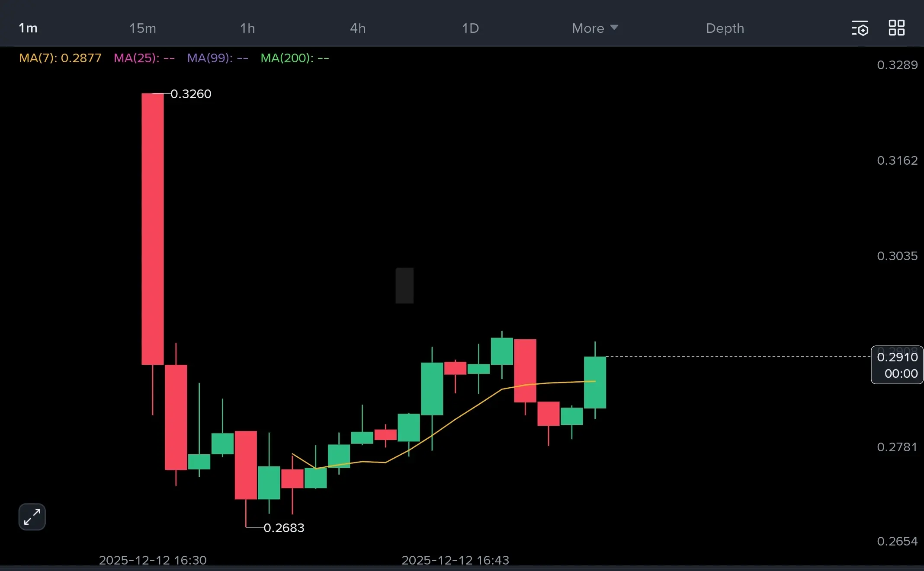
Task: Click the MA(99) indicator label
Action: pos(218,58)
